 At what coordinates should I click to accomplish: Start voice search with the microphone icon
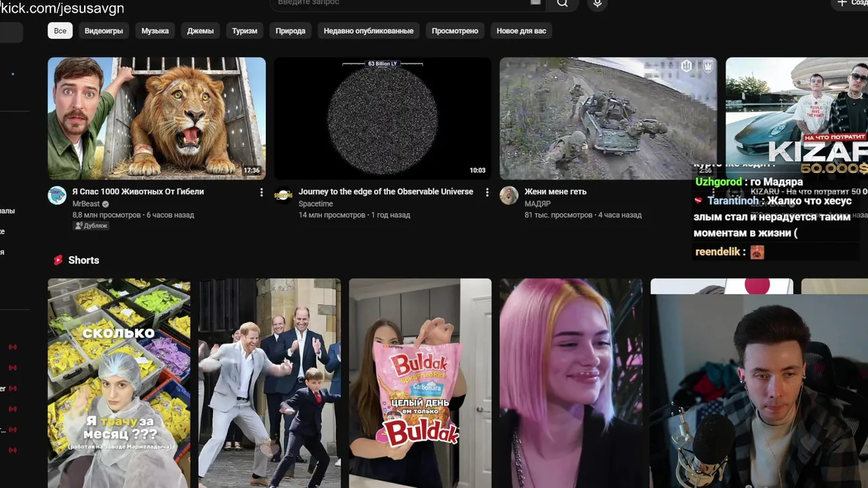click(x=597, y=3)
